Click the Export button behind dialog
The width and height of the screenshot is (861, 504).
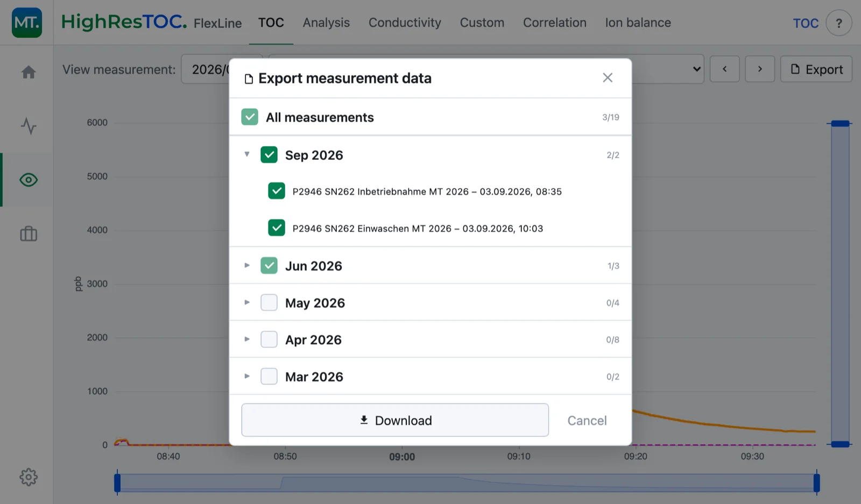816,69
